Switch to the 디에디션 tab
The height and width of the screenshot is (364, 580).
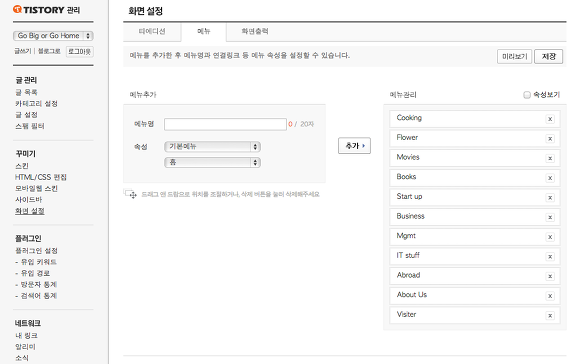pos(152,31)
